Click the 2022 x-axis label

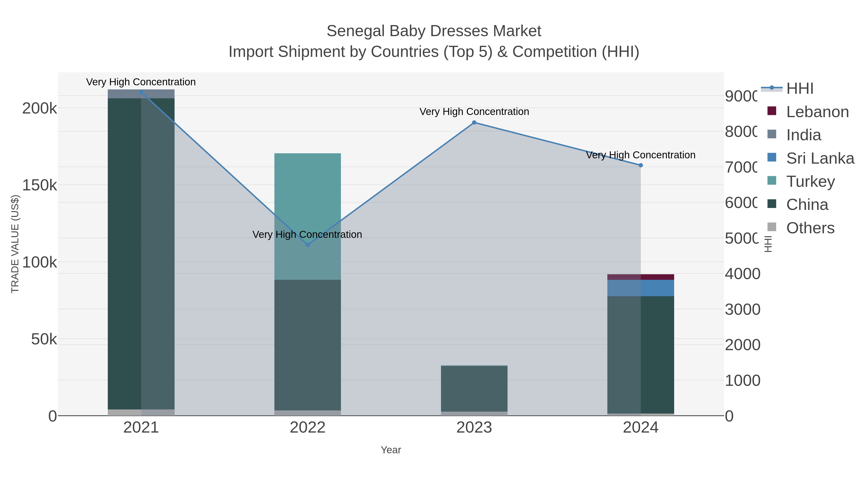[308, 428]
